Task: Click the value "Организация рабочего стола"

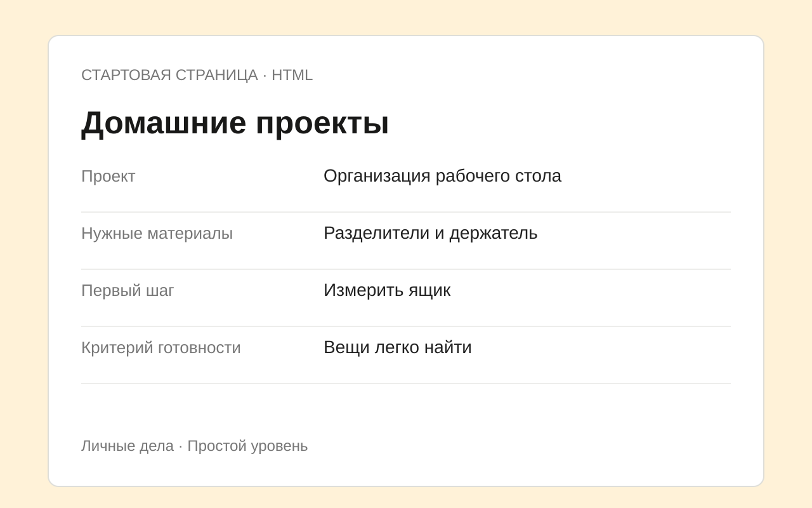Action: point(442,176)
